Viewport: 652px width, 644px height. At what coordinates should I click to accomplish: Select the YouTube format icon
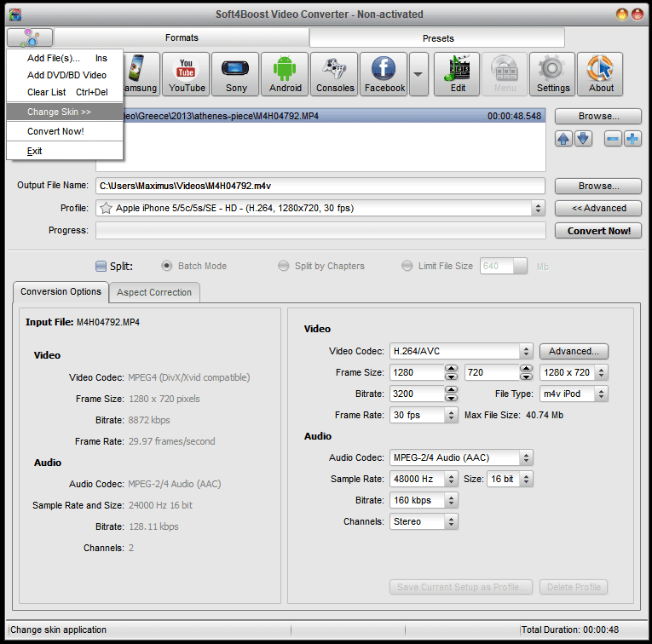coord(186,74)
